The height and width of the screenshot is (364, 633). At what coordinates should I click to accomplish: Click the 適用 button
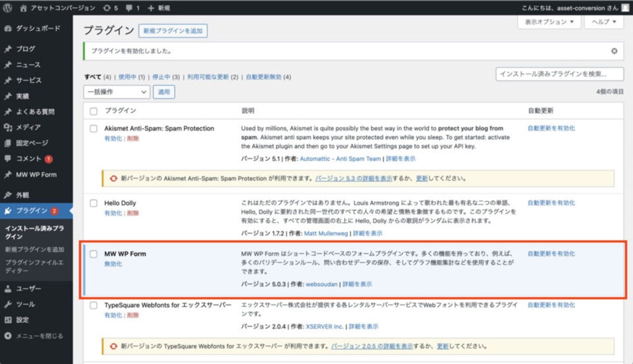[x=164, y=92]
